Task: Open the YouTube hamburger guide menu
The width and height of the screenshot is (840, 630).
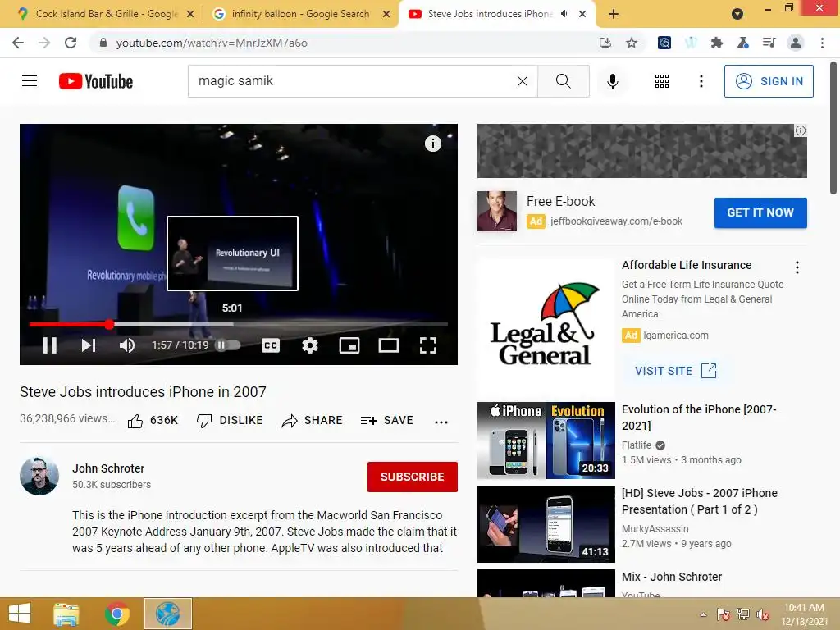Action: click(30, 81)
